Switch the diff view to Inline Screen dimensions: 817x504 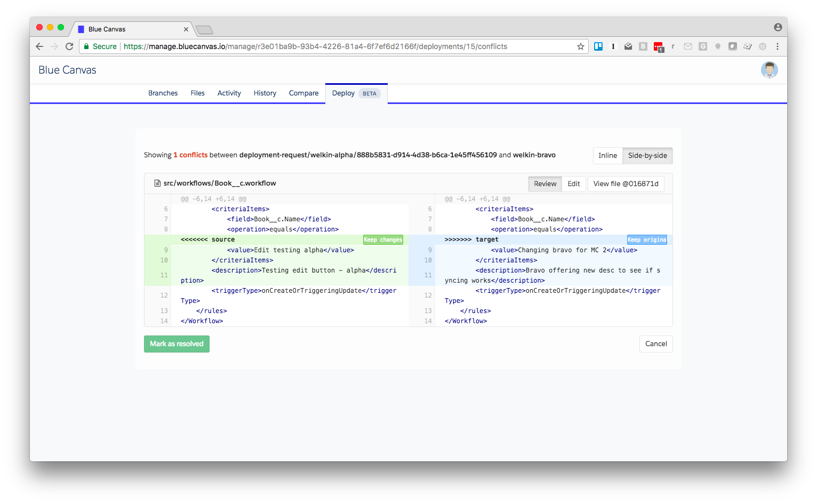[607, 155]
